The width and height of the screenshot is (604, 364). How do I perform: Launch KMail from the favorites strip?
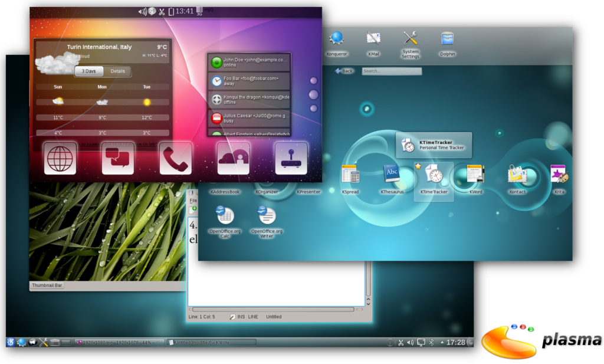[373, 38]
